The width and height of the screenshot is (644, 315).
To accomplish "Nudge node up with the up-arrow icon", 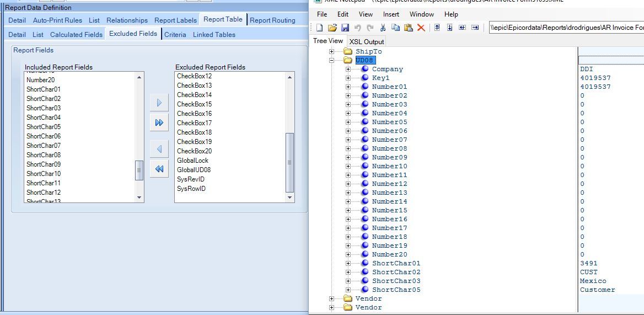I will tap(437, 28).
